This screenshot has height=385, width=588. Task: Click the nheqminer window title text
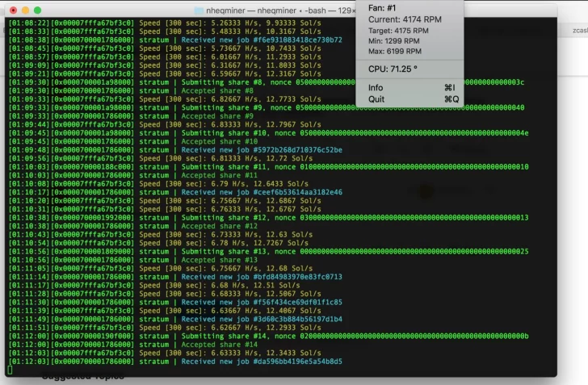pyautogui.click(x=280, y=10)
